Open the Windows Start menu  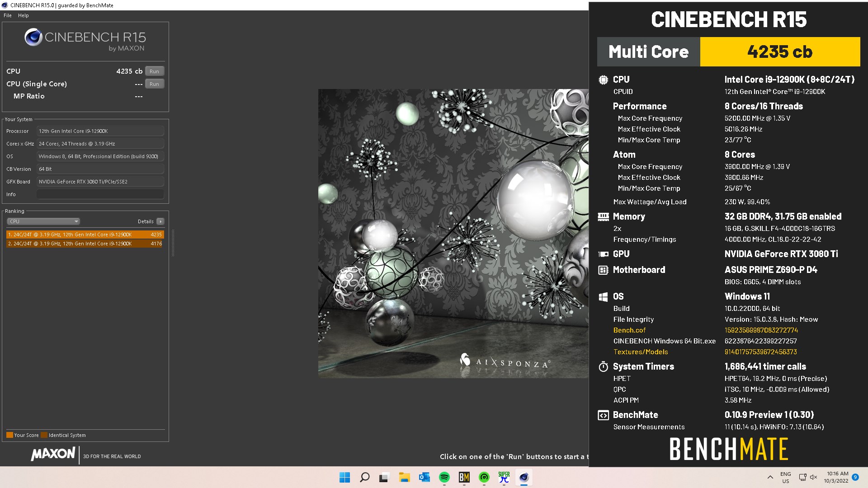pos(344,477)
